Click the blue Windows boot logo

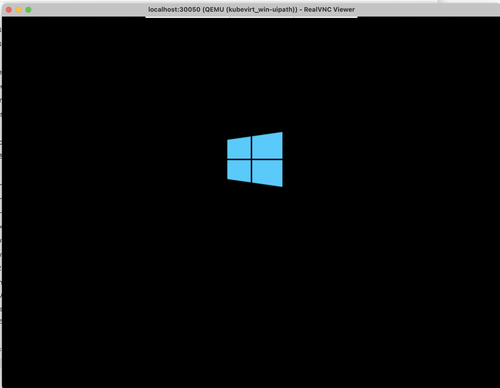[x=255, y=159]
